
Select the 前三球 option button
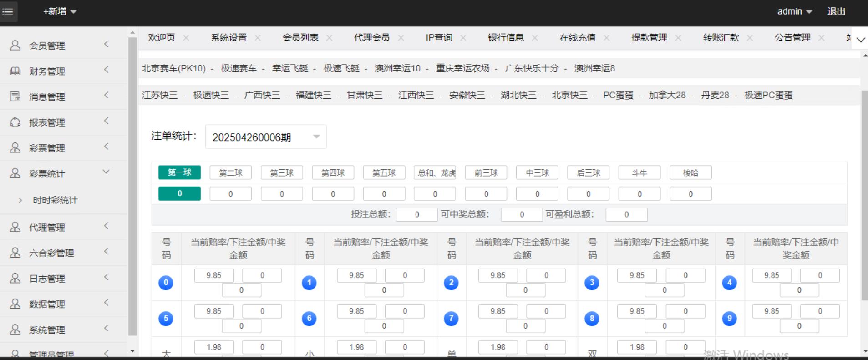tap(486, 173)
